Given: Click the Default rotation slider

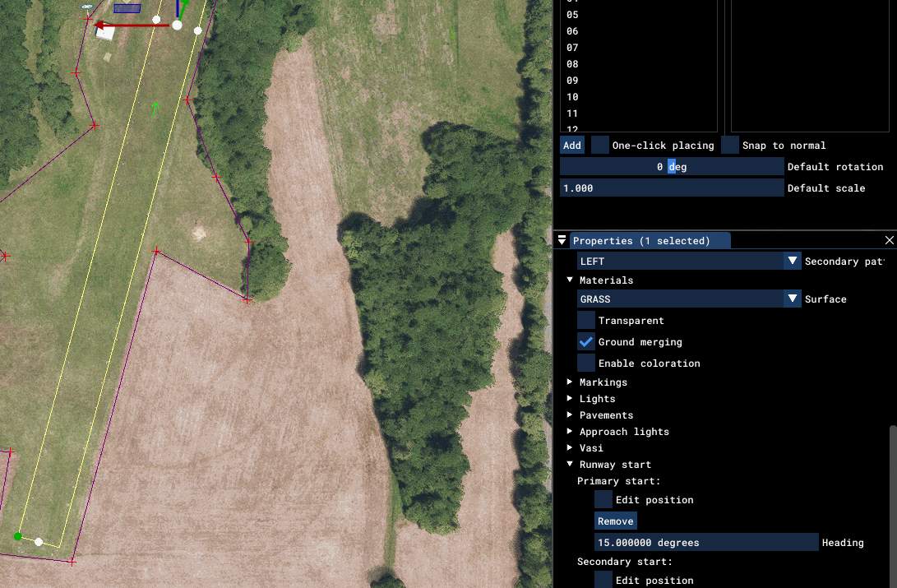Looking at the screenshot, I should [672, 167].
